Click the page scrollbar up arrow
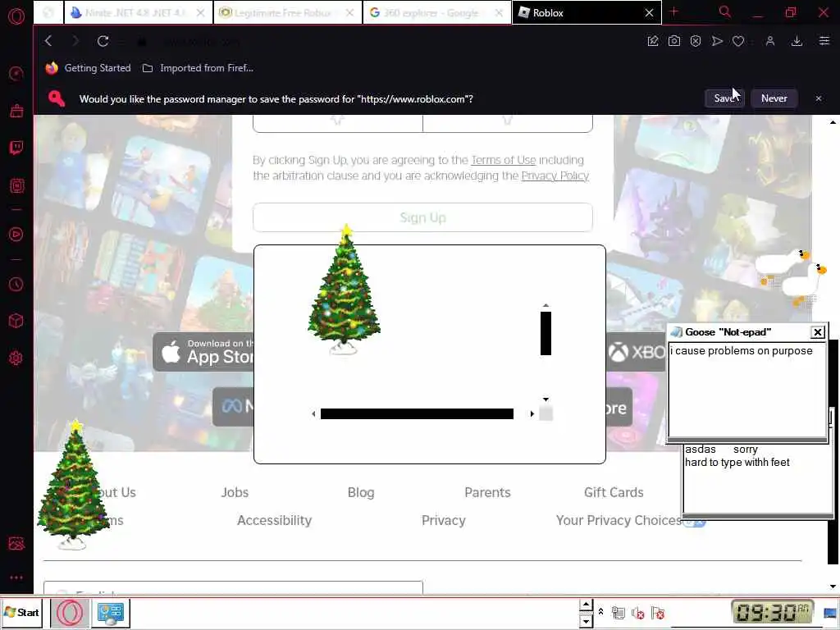Image resolution: width=840 pixels, height=630 pixels. point(833,122)
